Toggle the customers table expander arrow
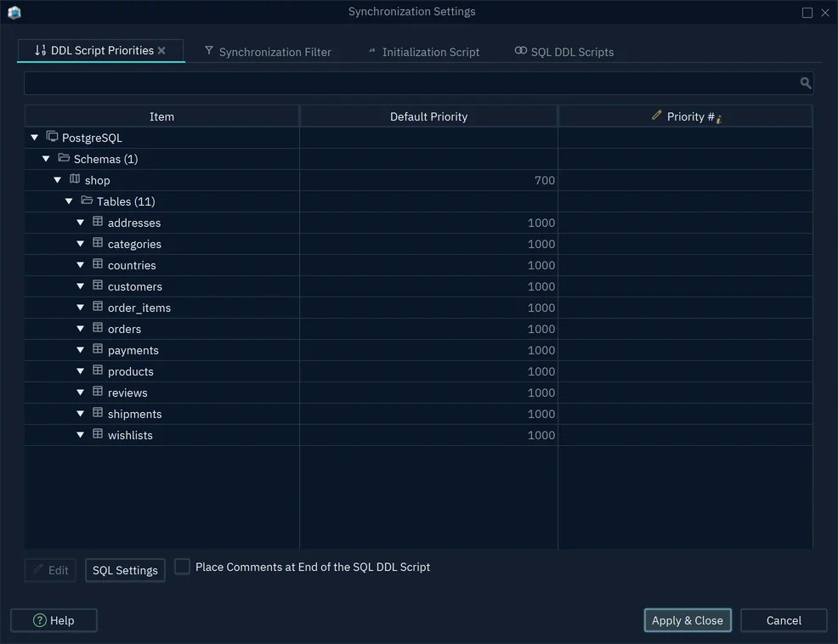This screenshot has width=838, height=644. 80,286
